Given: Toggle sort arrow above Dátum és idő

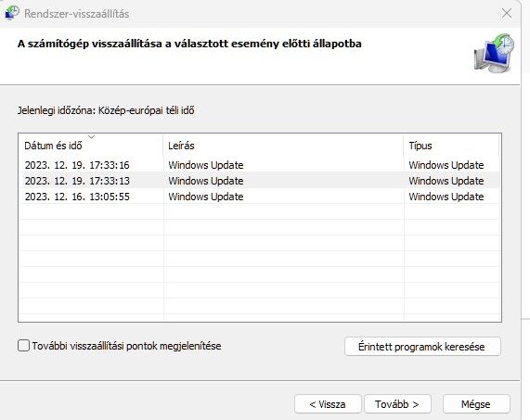Looking at the screenshot, I should (91, 136).
